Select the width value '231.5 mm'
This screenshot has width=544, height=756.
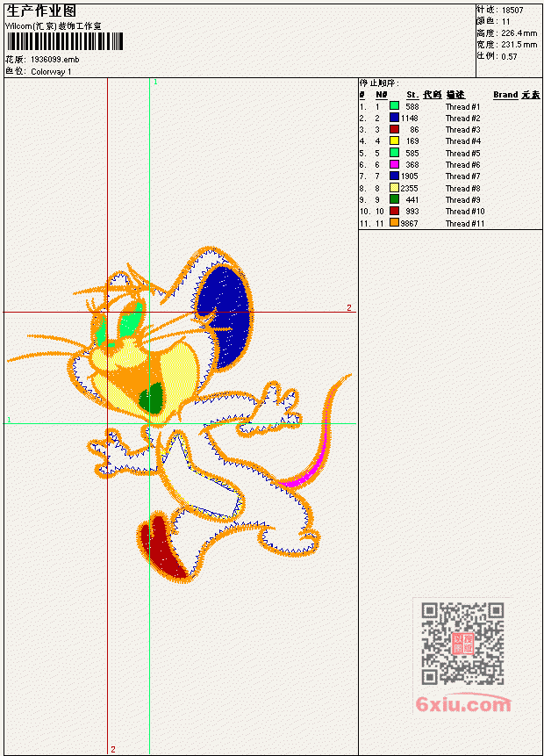[519, 45]
